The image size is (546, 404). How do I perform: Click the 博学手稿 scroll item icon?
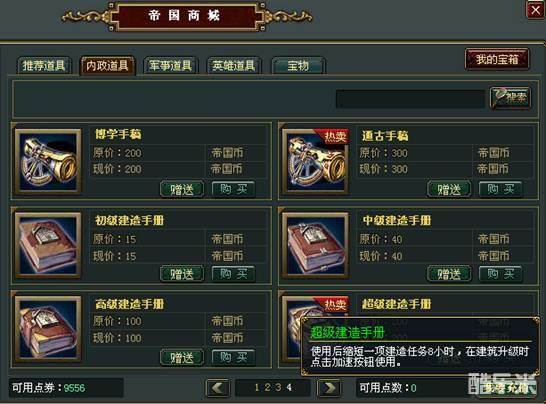(48, 162)
